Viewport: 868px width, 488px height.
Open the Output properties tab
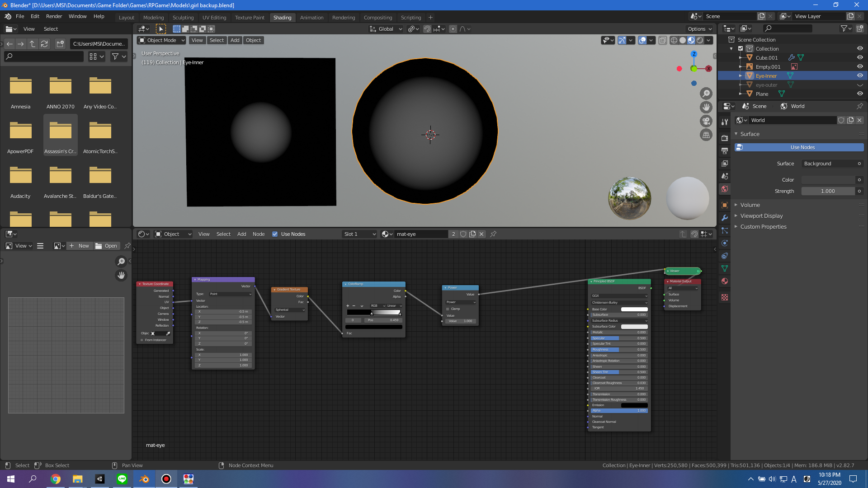coord(725,150)
